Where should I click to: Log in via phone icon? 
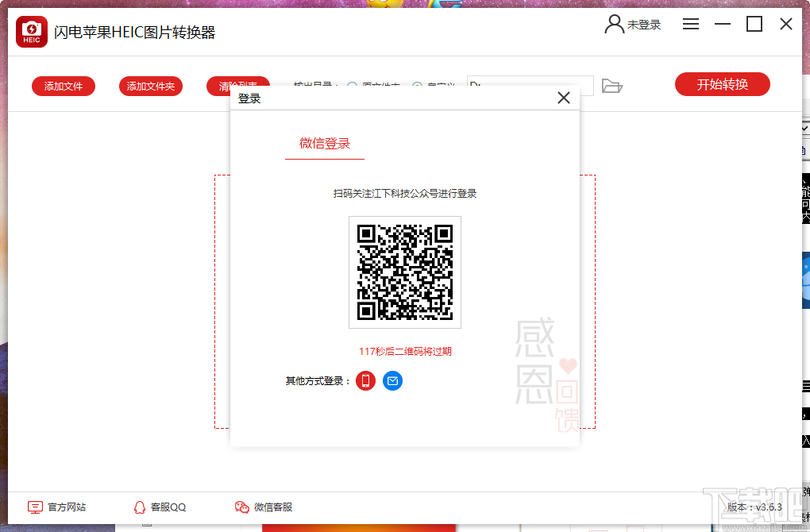click(x=366, y=381)
